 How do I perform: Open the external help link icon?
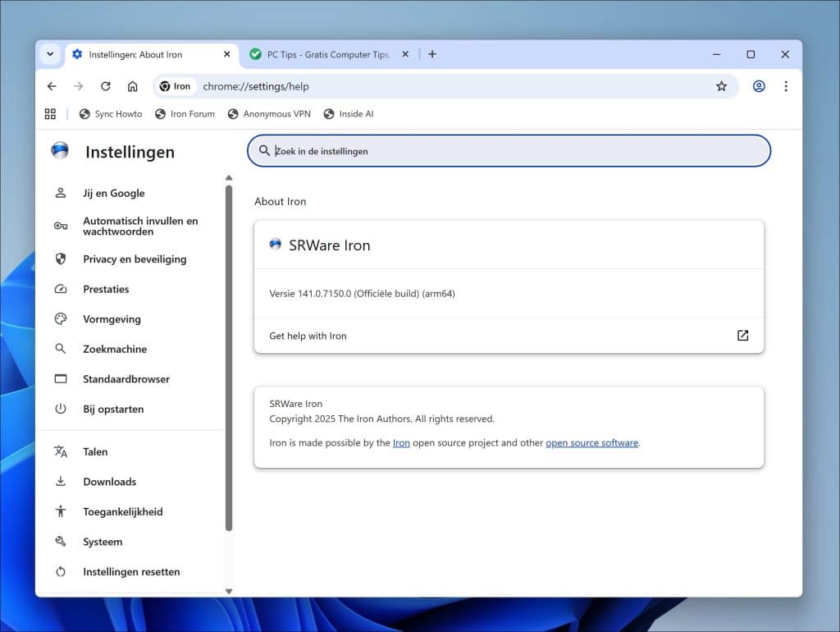tap(742, 336)
